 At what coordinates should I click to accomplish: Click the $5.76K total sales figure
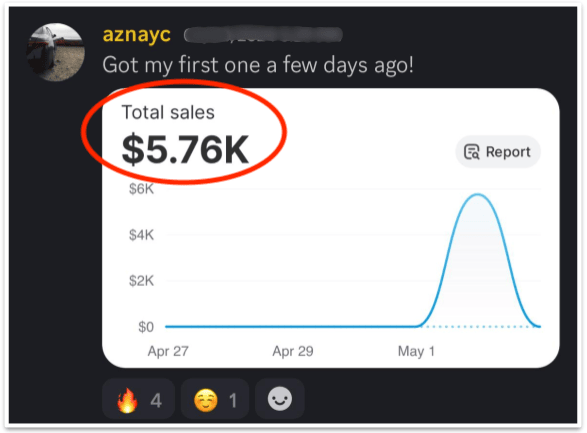click(185, 150)
